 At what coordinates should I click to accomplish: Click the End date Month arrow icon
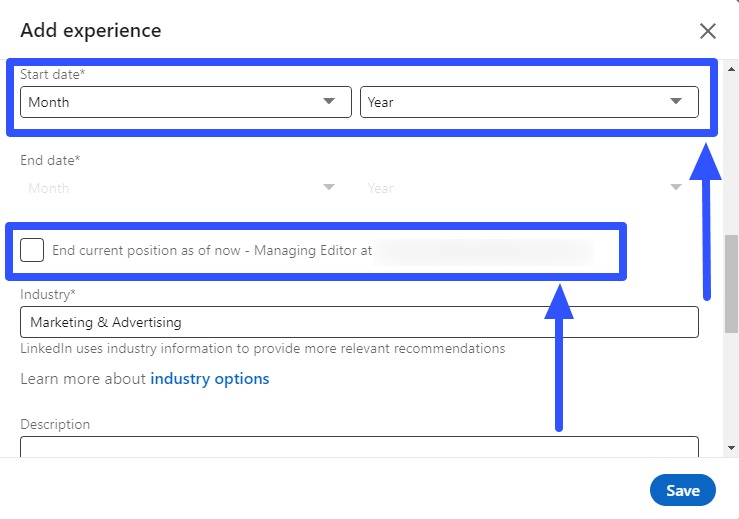pyautogui.click(x=329, y=188)
